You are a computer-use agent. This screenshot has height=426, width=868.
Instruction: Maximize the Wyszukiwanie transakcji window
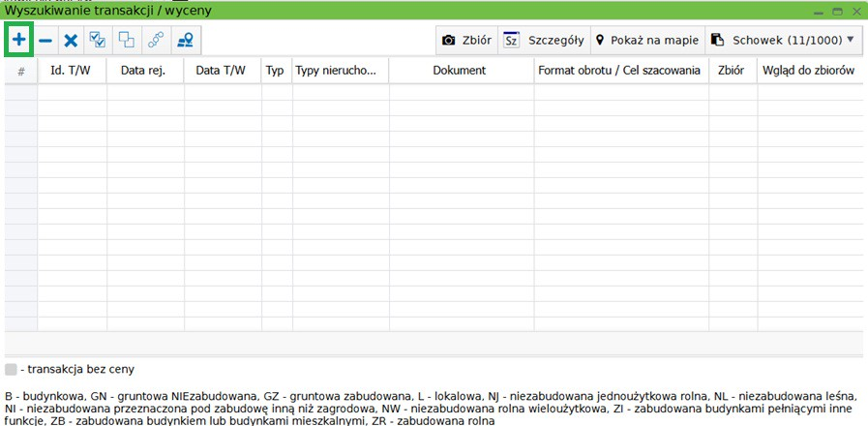click(837, 12)
